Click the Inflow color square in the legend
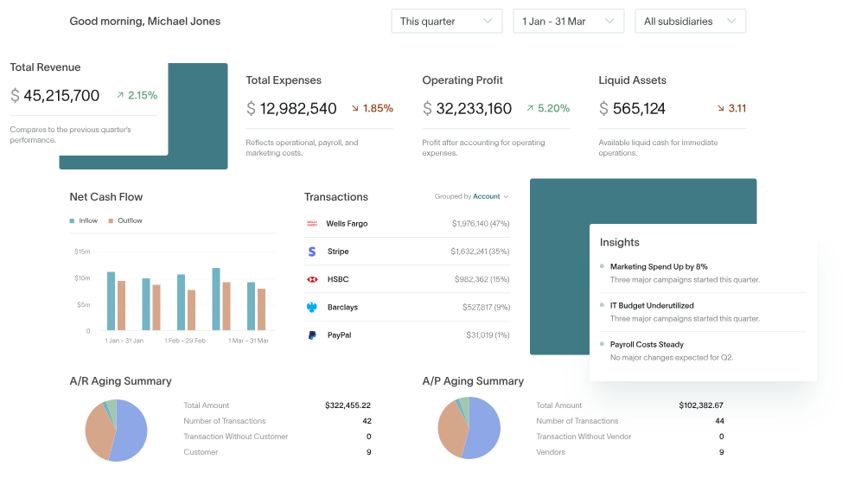The image size is (842, 504). click(72, 220)
